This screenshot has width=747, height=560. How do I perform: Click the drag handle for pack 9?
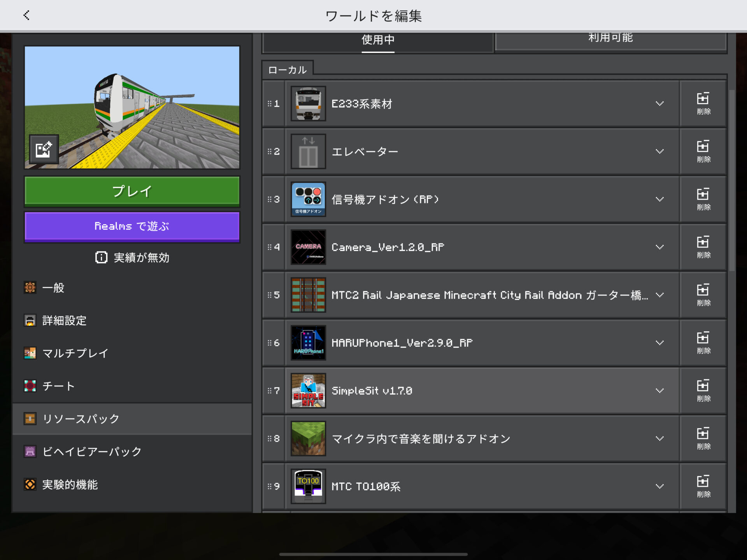[270, 486]
